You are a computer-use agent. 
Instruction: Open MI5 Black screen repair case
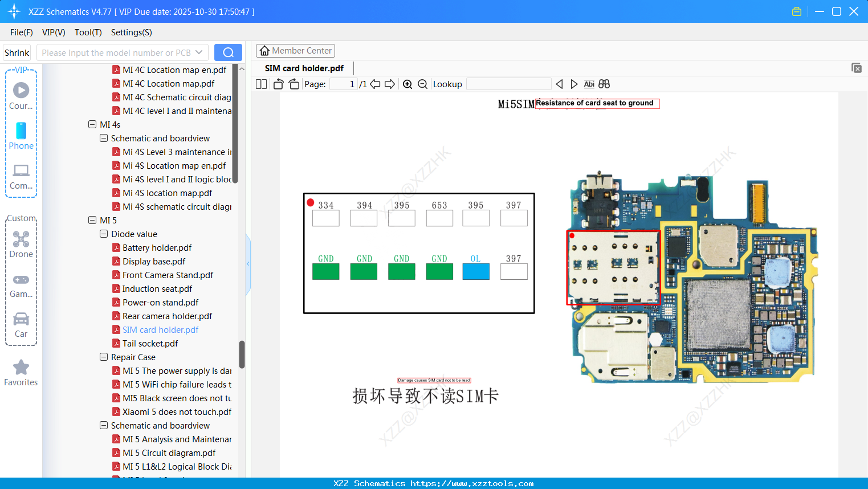(x=177, y=398)
